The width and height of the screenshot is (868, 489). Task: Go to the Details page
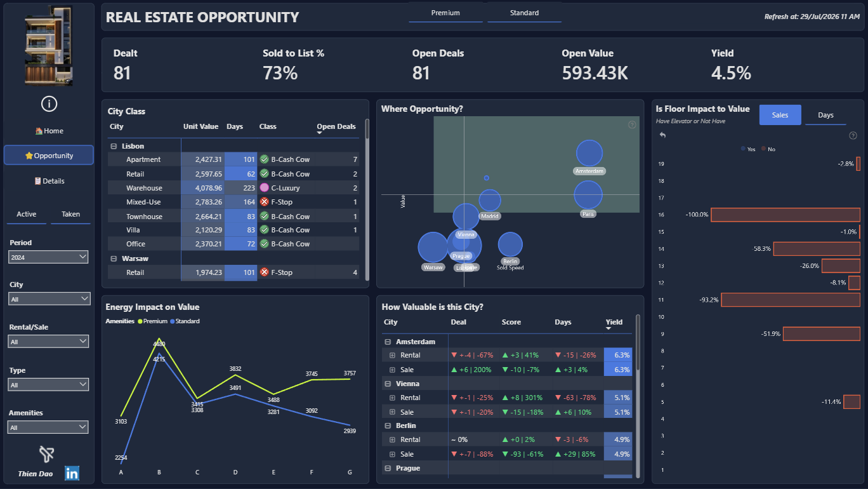49,181
